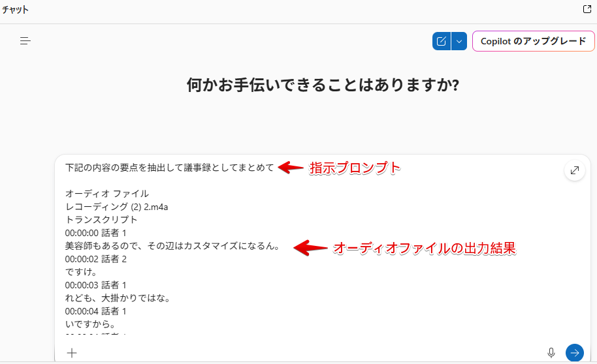Open the hamburger sidebar menu
Image resolution: width=597 pixels, height=364 pixels.
click(x=25, y=41)
